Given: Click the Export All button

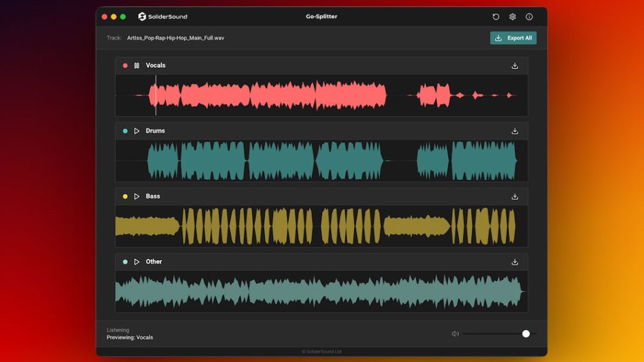Looking at the screenshot, I should click(513, 38).
